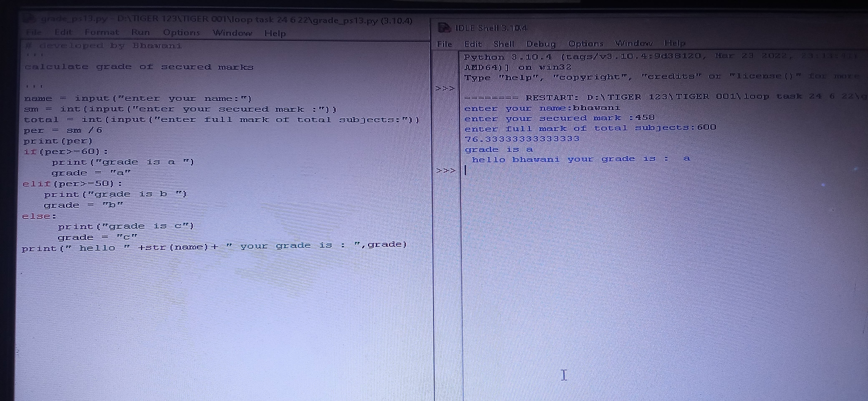Open the Run menu in editor
The width and height of the screenshot is (868, 401).
coord(140,32)
